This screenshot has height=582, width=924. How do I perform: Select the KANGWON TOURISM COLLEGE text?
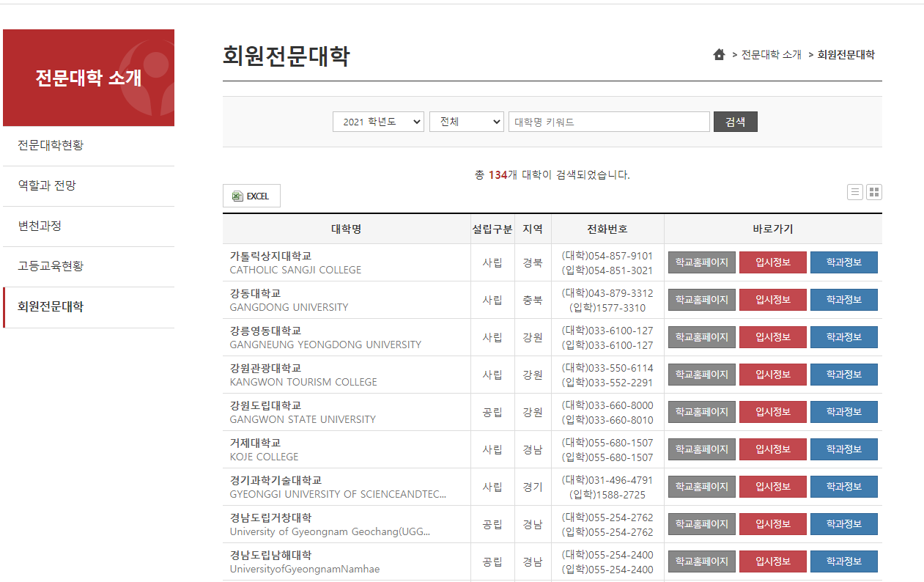pos(303,382)
